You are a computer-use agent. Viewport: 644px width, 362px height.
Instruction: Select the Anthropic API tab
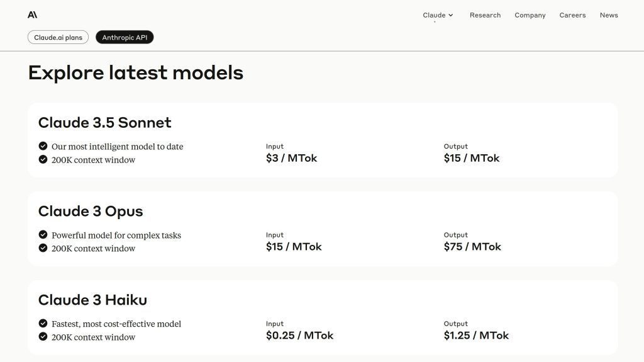[125, 37]
